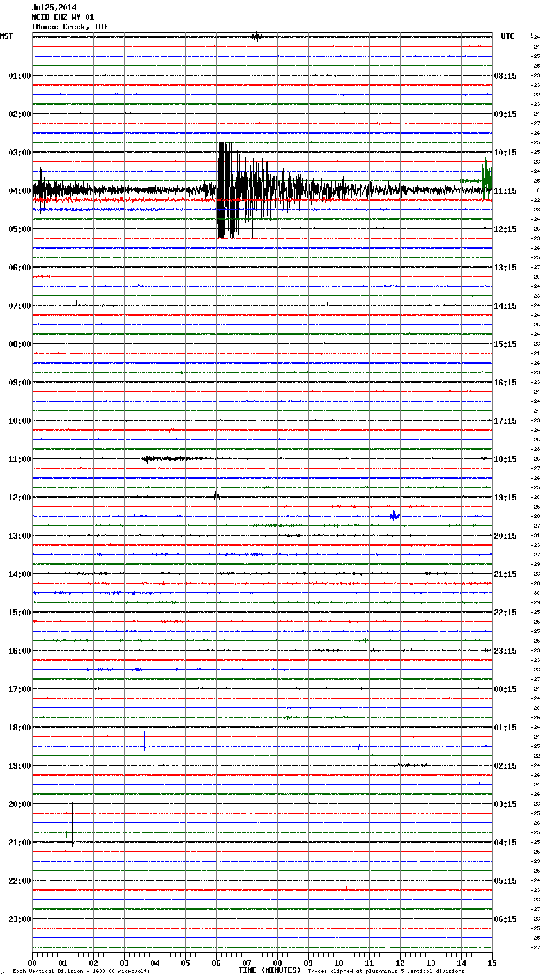543x980 pixels.
Task: Click minute 06 on the bottom axis
Action: click(216, 963)
